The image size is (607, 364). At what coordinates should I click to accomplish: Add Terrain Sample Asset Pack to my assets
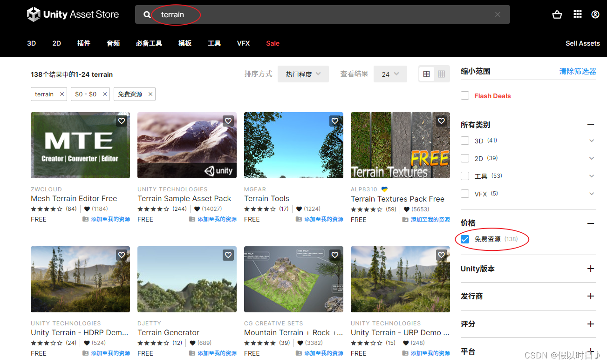[213, 219]
